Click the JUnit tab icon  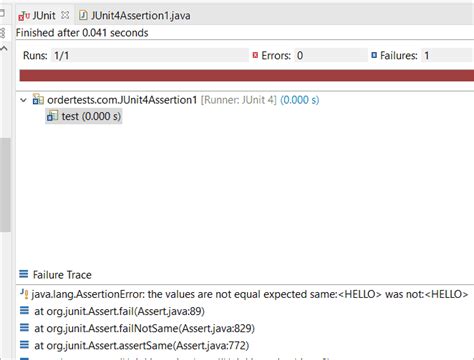pyautogui.click(x=24, y=15)
